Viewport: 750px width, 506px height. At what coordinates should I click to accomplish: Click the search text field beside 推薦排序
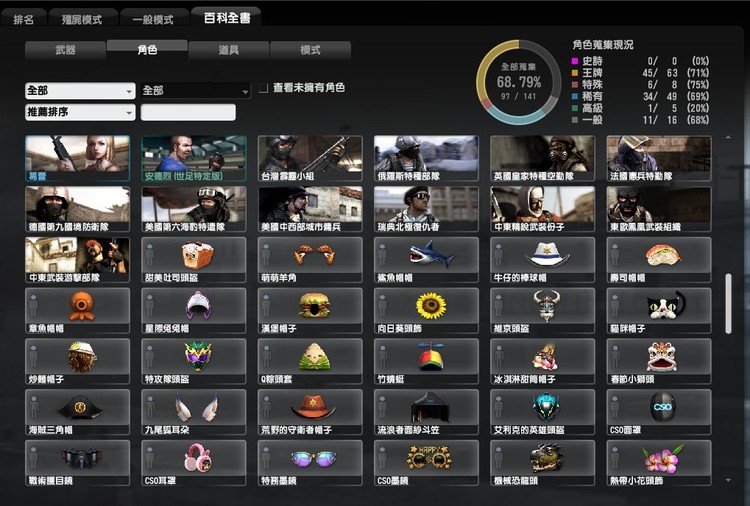(188, 112)
